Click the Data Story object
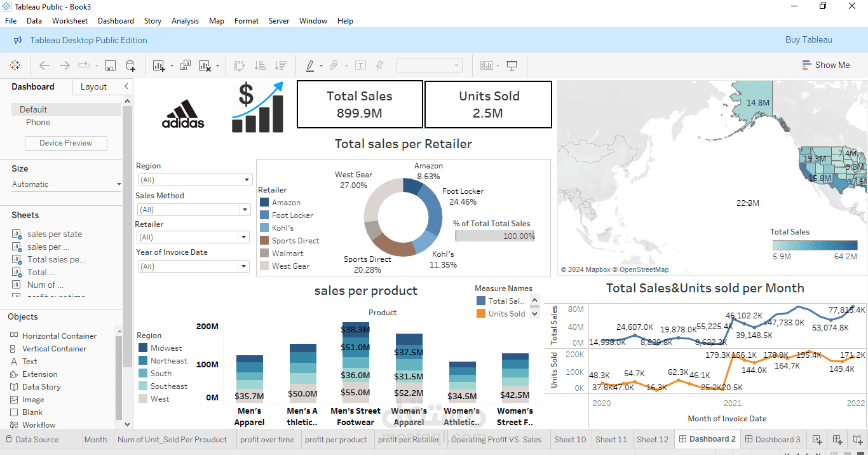The image size is (868, 455). click(x=41, y=387)
